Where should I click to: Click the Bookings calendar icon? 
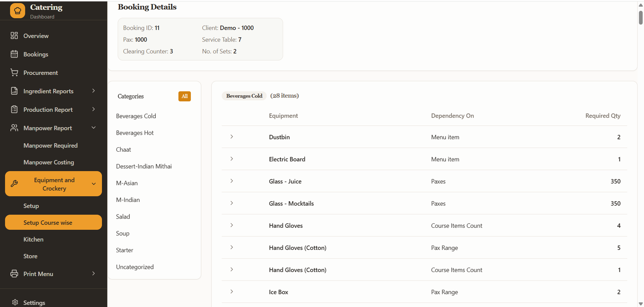point(14,54)
